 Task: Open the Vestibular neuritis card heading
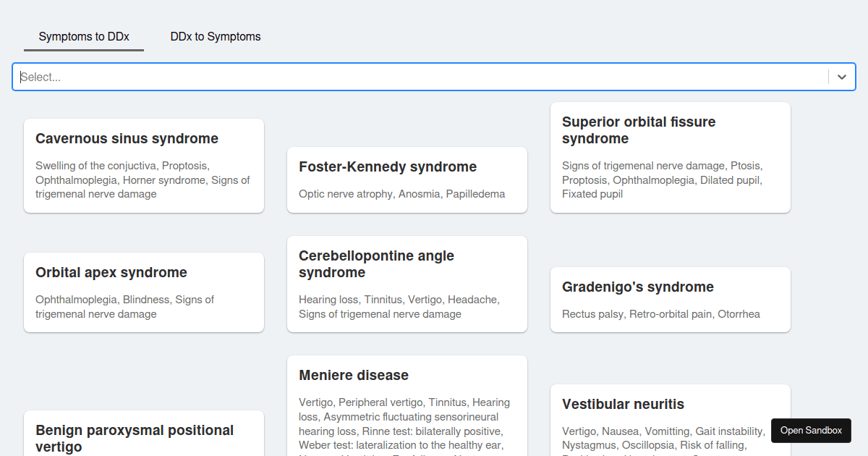623,404
